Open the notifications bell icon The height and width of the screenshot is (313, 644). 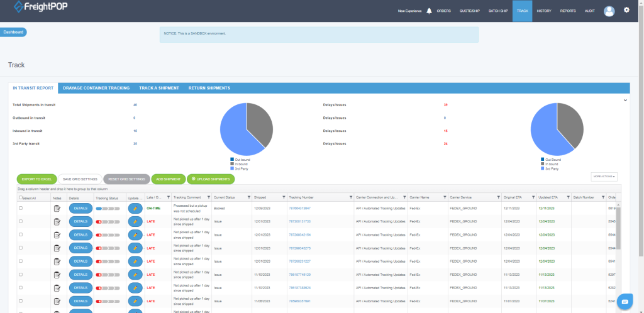click(x=429, y=11)
